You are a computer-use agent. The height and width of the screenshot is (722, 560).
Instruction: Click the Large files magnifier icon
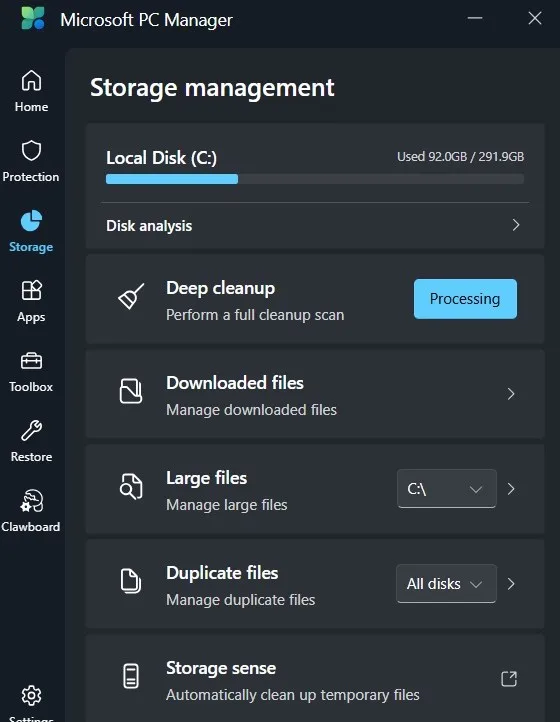(131, 486)
